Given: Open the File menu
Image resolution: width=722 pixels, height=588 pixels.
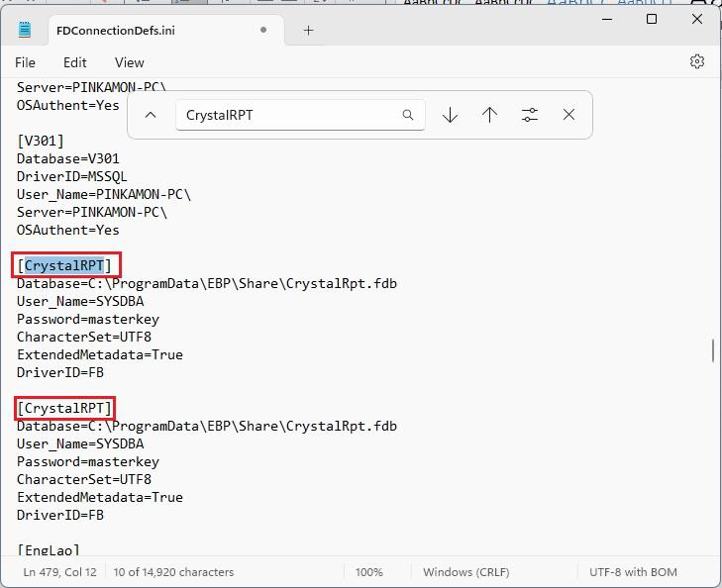Looking at the screenshot, I should 25,62.
